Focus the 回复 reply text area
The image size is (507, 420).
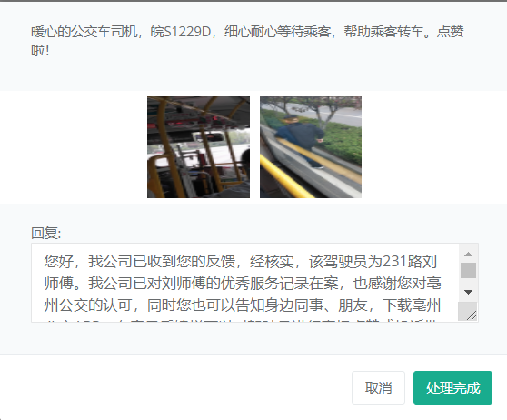click(x=245, y=283)
